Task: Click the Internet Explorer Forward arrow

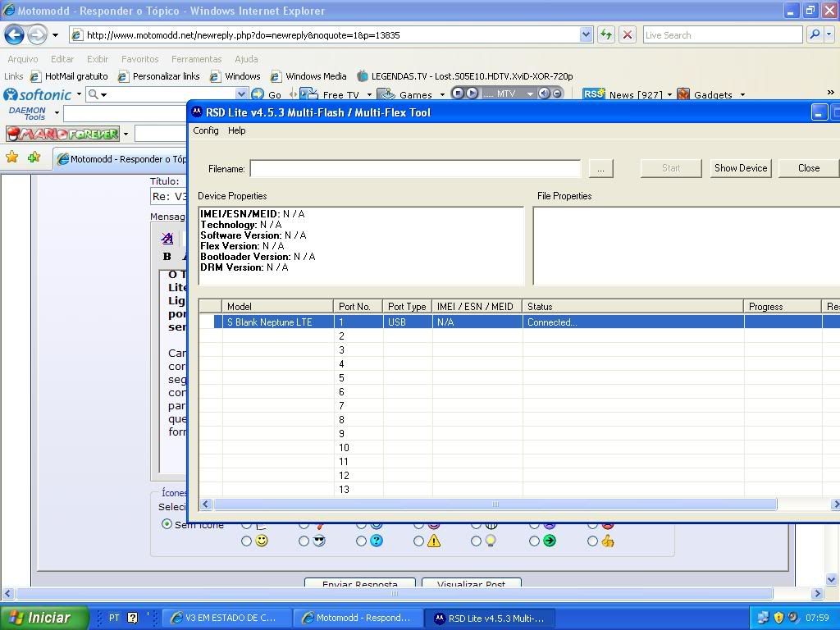Action: (x=36, y=35)
